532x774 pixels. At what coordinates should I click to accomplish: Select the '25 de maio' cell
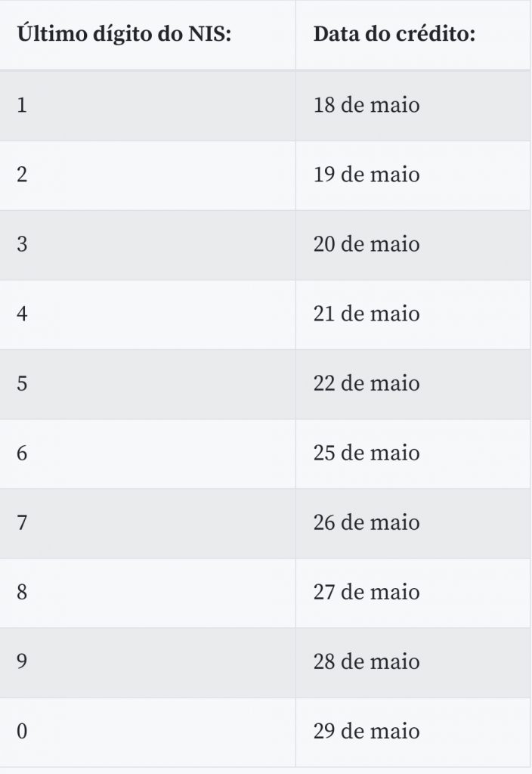[413, 454]
